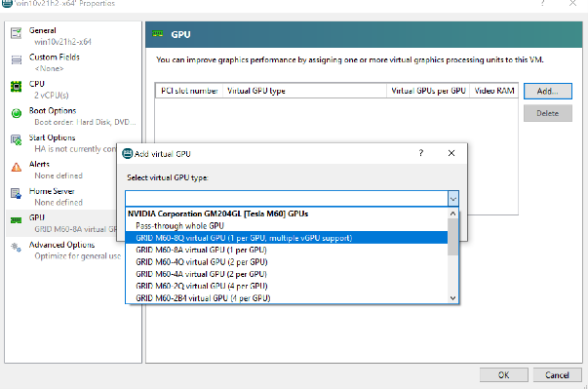Click dropdown list scrollbar down arrow
The height and width of the screenshot is (389, 588).
(453, 298)
